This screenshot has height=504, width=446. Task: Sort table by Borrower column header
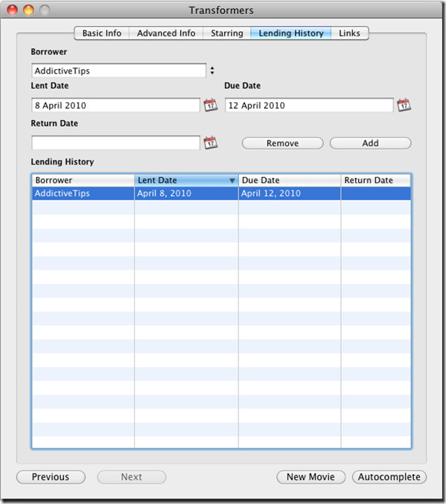[x=83, y=180]
